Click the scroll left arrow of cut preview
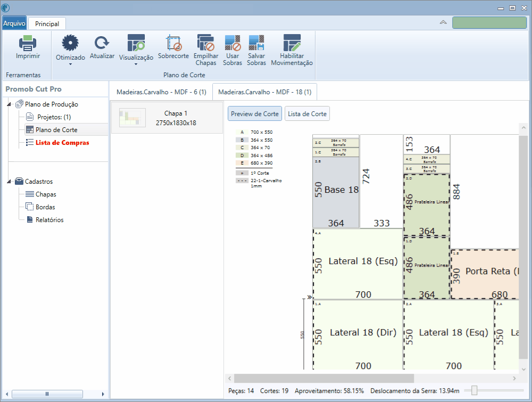The image size is (532, 402). coord(230,378)
